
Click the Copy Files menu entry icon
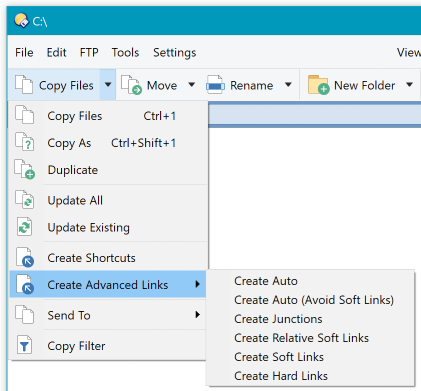[25, 115]
